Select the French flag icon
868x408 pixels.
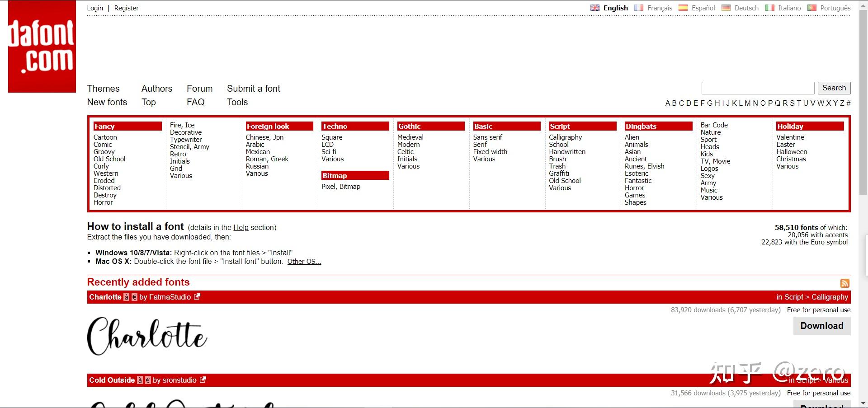639,8
